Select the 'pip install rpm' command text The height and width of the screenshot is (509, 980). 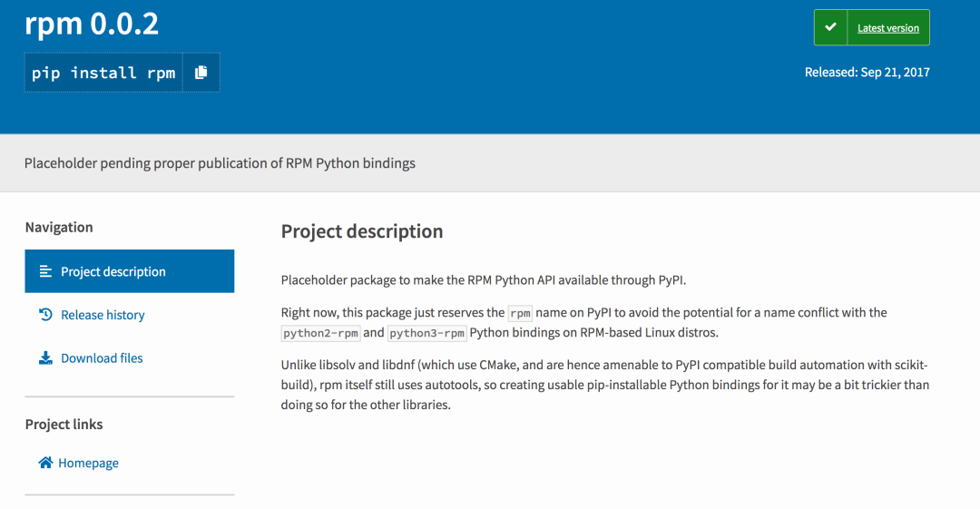tap(103, 73)
